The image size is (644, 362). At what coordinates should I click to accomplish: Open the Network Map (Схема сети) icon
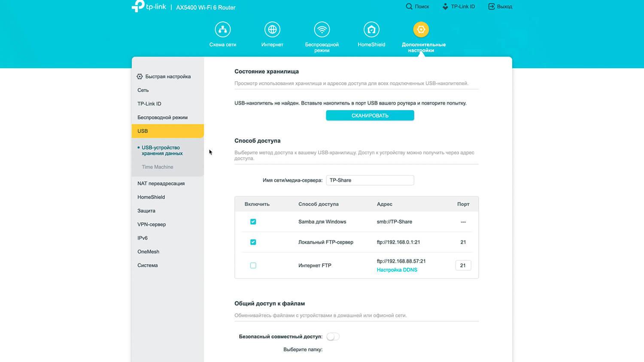click(x=222, y=30)
